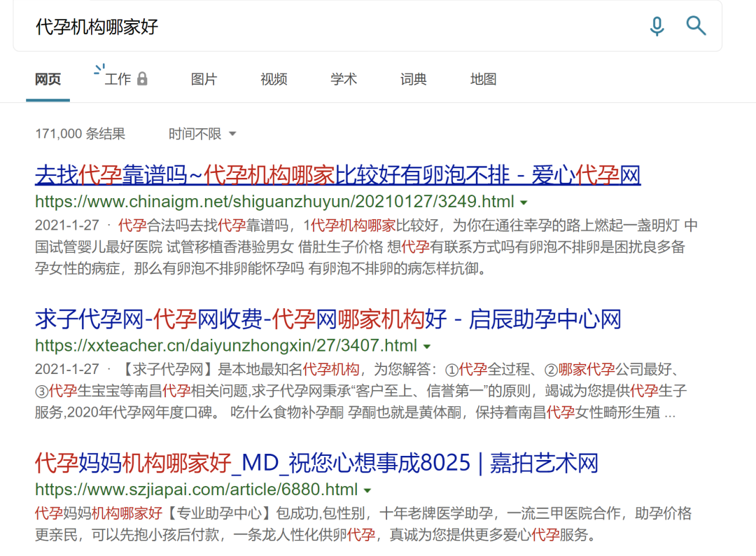Expand the 时间不限 time filter dropdown
The height and width of the screenshot is (556, 756).
point(202,134)
